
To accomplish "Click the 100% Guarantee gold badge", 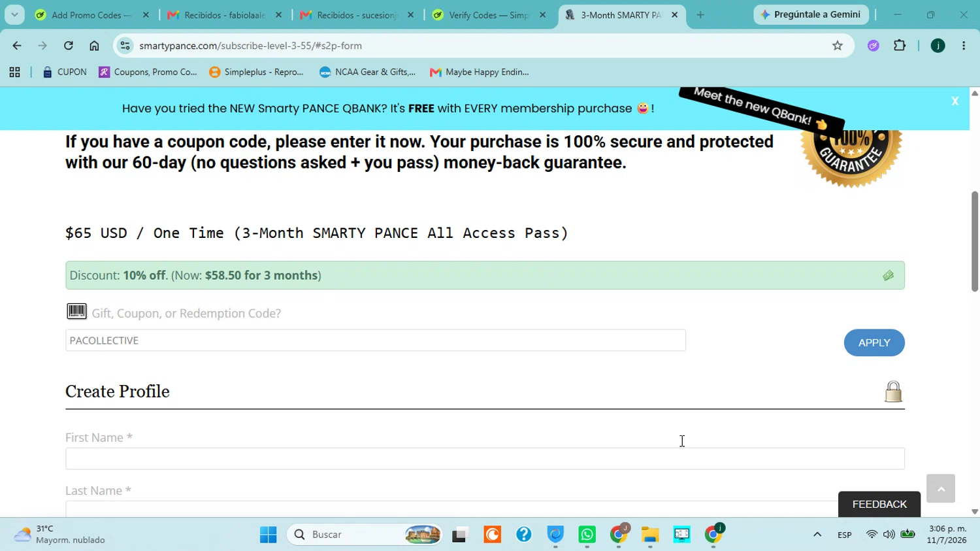I will [851, 158].
